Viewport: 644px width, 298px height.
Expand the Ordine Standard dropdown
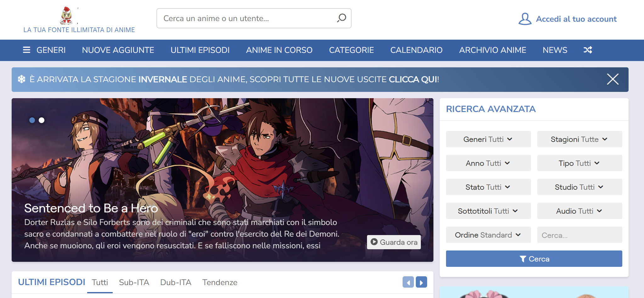click(488, 235)
